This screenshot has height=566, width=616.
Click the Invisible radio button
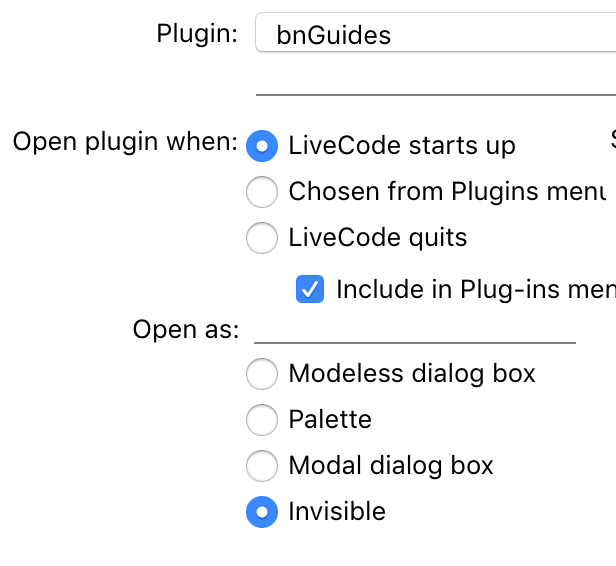tap(261, 512)
